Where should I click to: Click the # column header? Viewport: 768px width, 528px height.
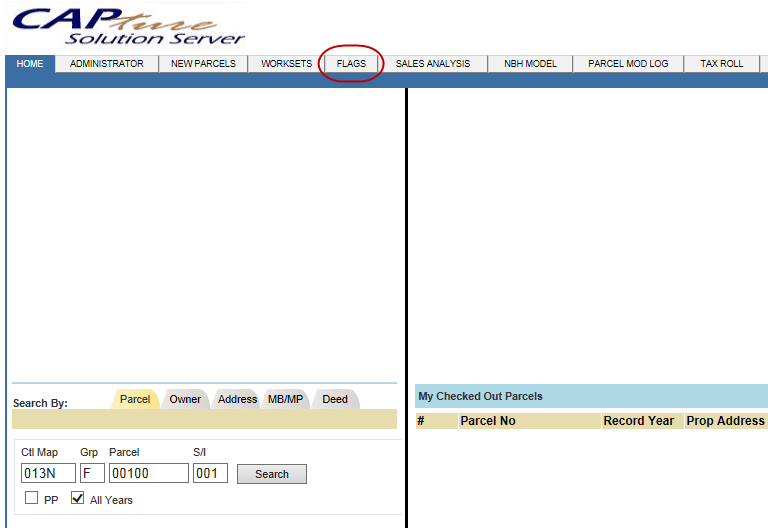click(x=436, y=421)
